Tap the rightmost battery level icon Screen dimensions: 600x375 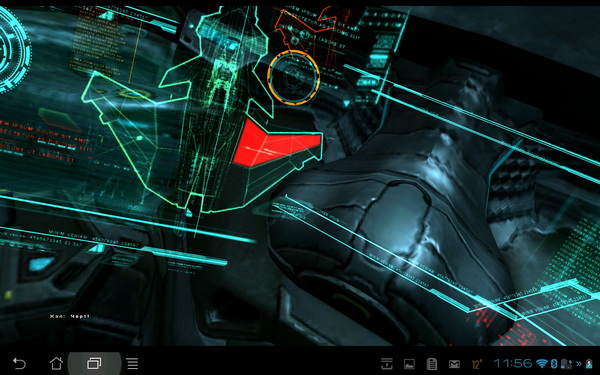(x=589, y=364)
